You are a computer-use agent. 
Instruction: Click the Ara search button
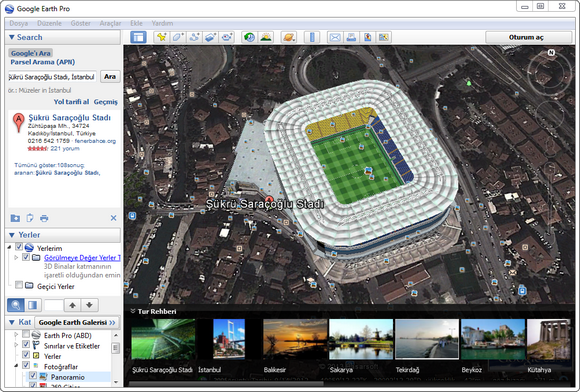(x=110, y=77)
